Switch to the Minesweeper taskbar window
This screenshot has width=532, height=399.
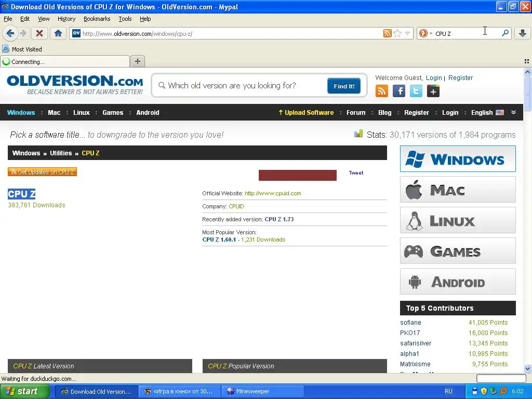coord(262,391)
